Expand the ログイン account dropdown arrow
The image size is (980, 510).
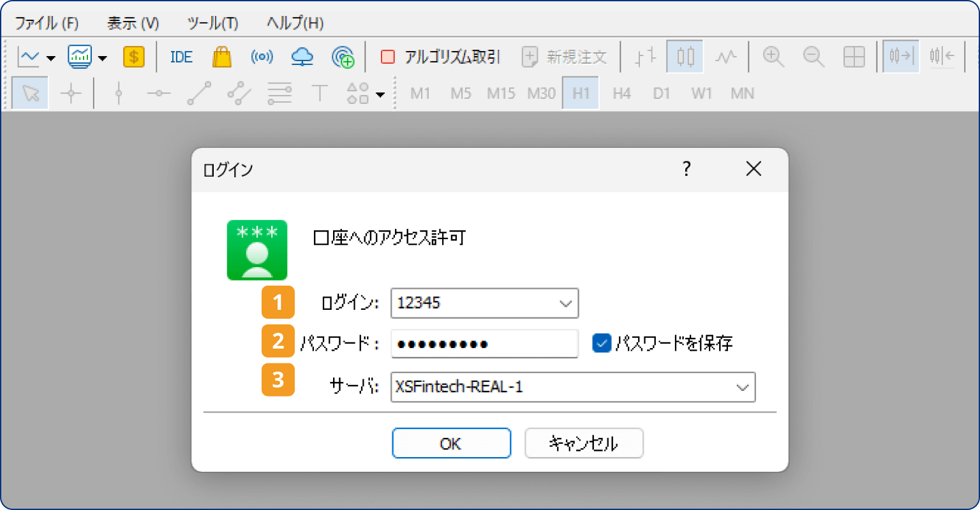[x=566, y=303]
